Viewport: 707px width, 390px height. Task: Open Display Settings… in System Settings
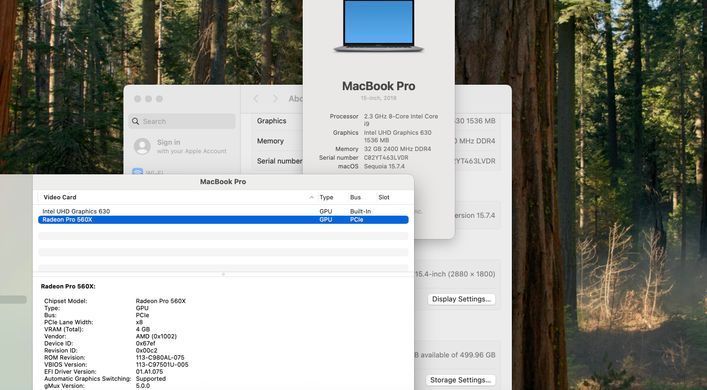click(x=461, y=299)
